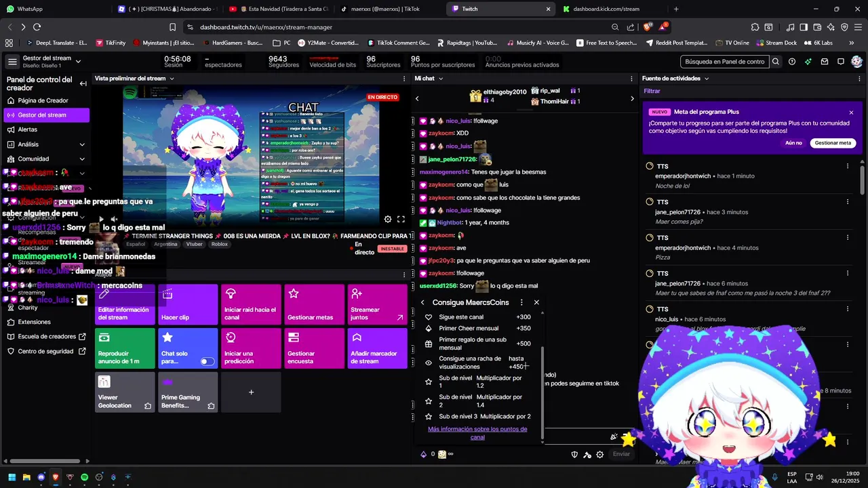Open Vista preliminar del stream dropdown
The width and height of the screenshot is (868, 488).
(172, 79)
